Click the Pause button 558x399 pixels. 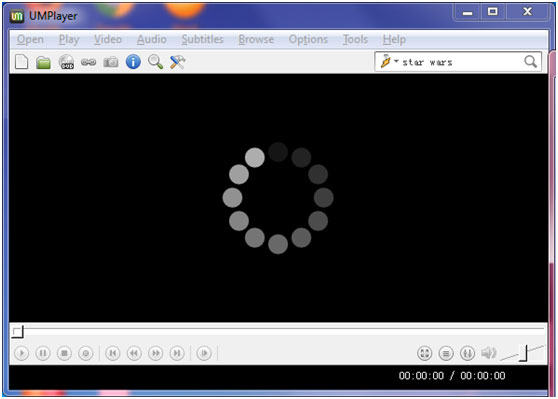pyautogui.click(x=43, y=353)
